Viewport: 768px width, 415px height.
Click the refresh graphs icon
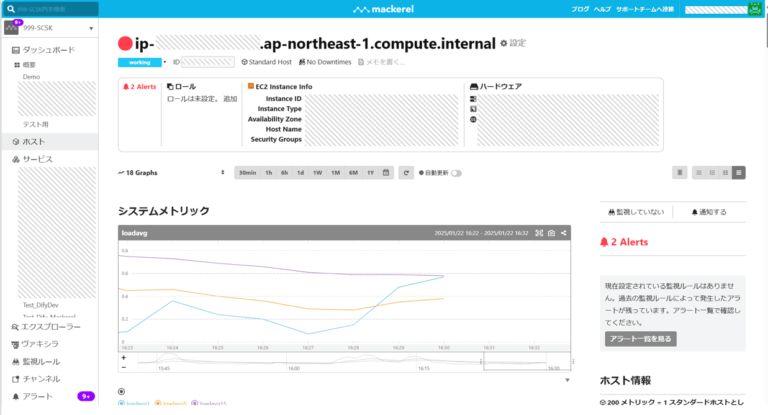pyautogui.click(x=406, y=173)
